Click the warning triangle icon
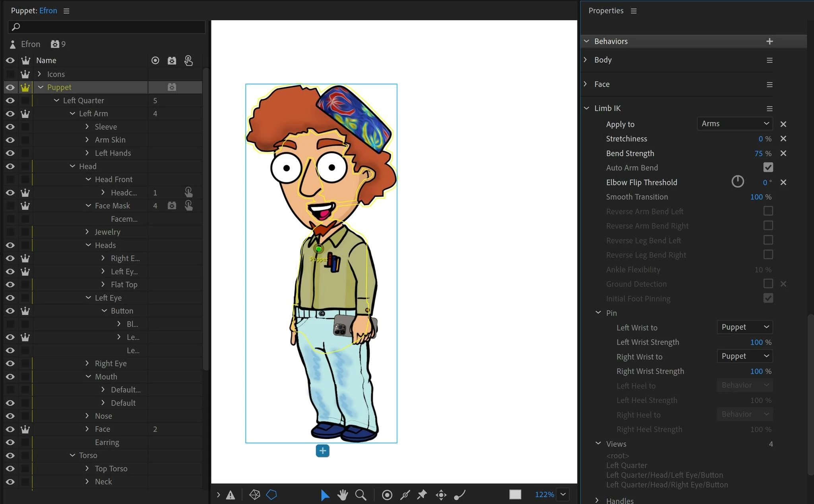Image resolution: width=814 pixels, height=504 pixels. [x=231, y=495]
